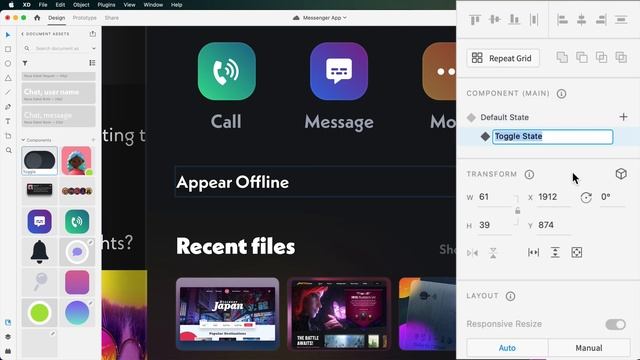Click the fix height constraint icon
The height and width of the screenshot is (360, 640).
pos(555,253)
